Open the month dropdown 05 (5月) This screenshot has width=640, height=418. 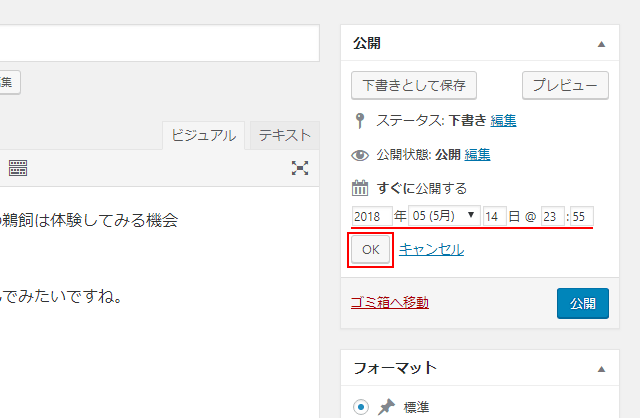pyautogui.click(x=444, y=215)
